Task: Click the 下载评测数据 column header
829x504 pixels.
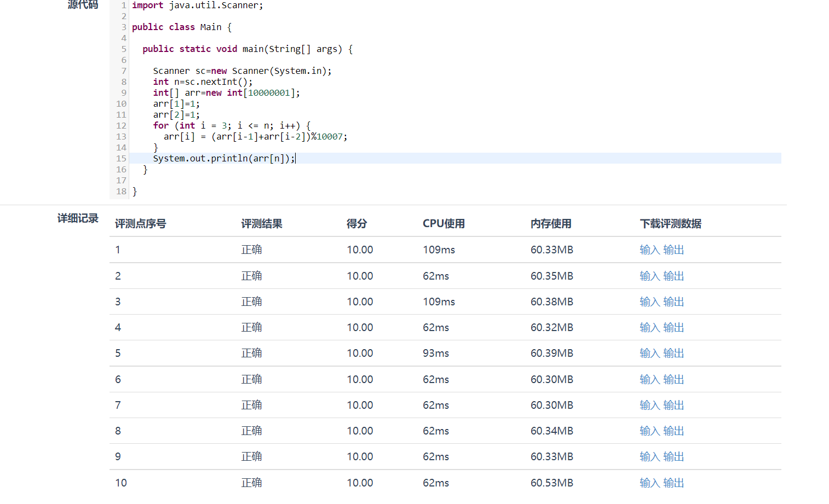Action: click(670, 224)
